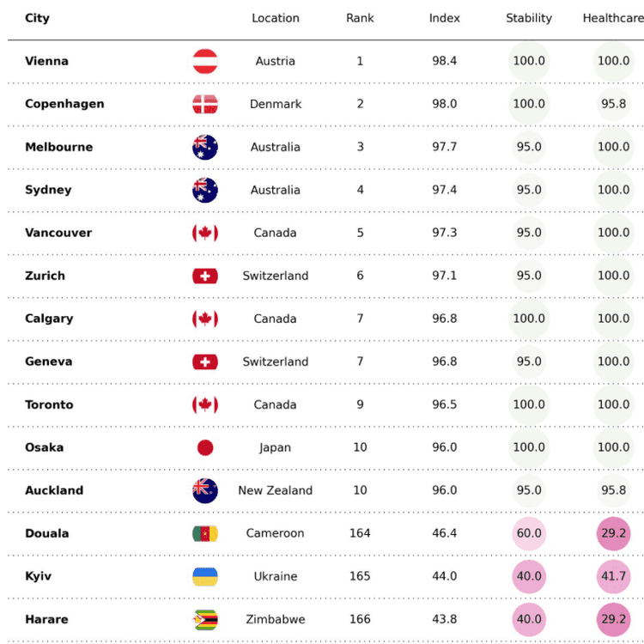This screenshot has height=644, width=644.
Task: Click the Stability column header
Action: click(x=529, y=18)
